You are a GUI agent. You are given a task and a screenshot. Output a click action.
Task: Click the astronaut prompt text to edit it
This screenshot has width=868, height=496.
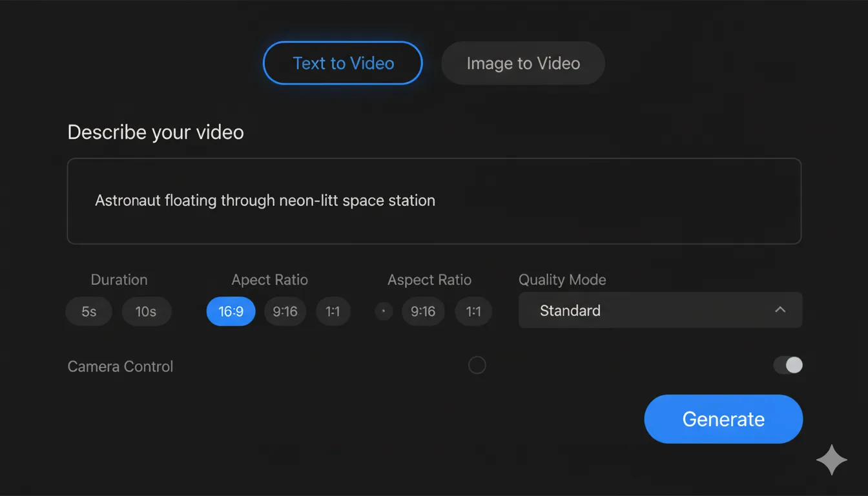coord(265,200)
